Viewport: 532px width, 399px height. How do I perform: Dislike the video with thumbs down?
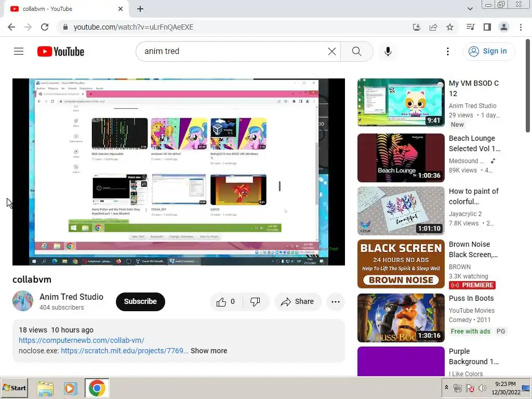click(x=255, y=302)
